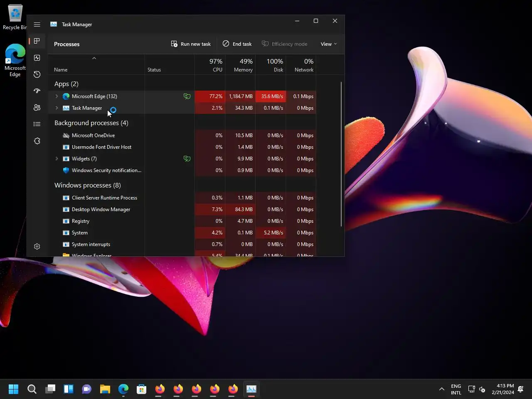Screen dimensions: 532x399
Task: Click the process list vertical scrollbar
Action: [x=341, y=154]
